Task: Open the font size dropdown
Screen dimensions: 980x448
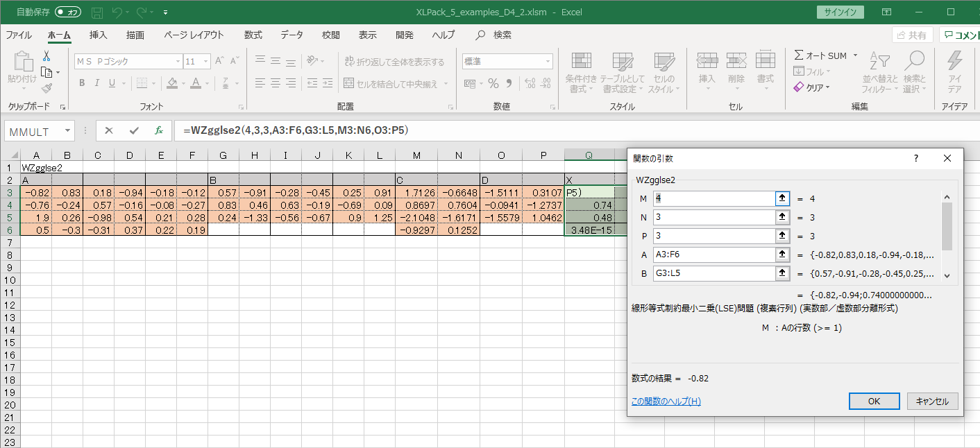Action: pos(206,61)
